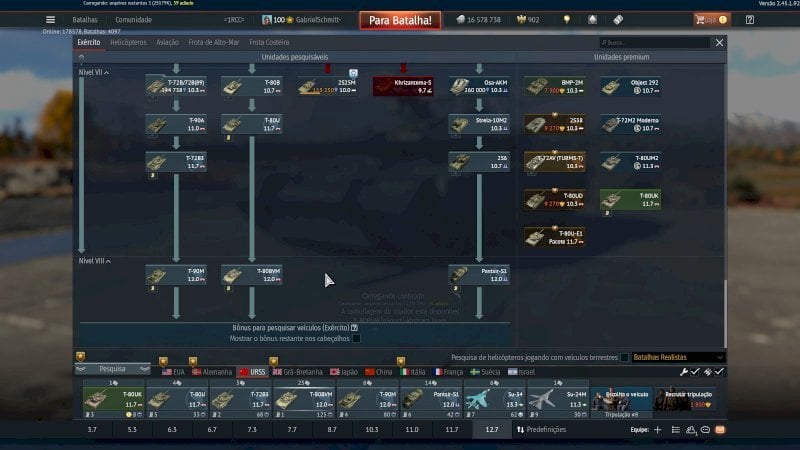
Task: Switch to the Helicópteros tab
Action: pyautogui.click(x=128, y=42)
